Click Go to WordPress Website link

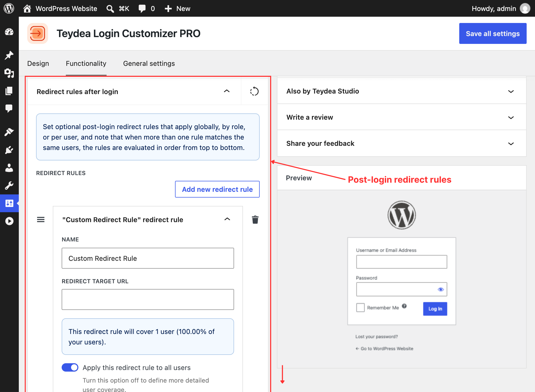tap(384, 349)
